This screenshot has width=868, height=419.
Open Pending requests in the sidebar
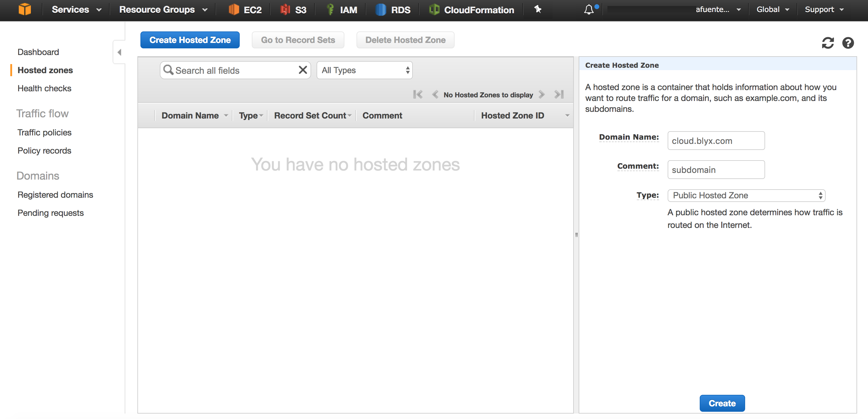pyautogui.click(x=51, y=213)
